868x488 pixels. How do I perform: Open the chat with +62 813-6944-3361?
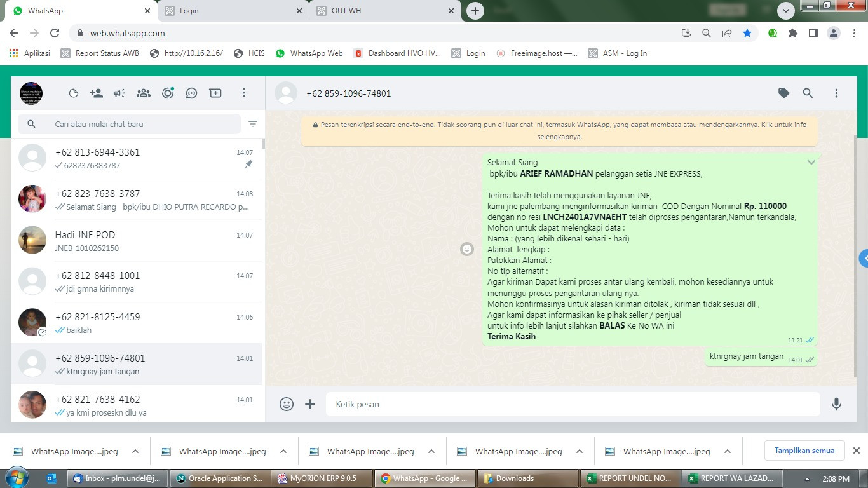(136, 158)
